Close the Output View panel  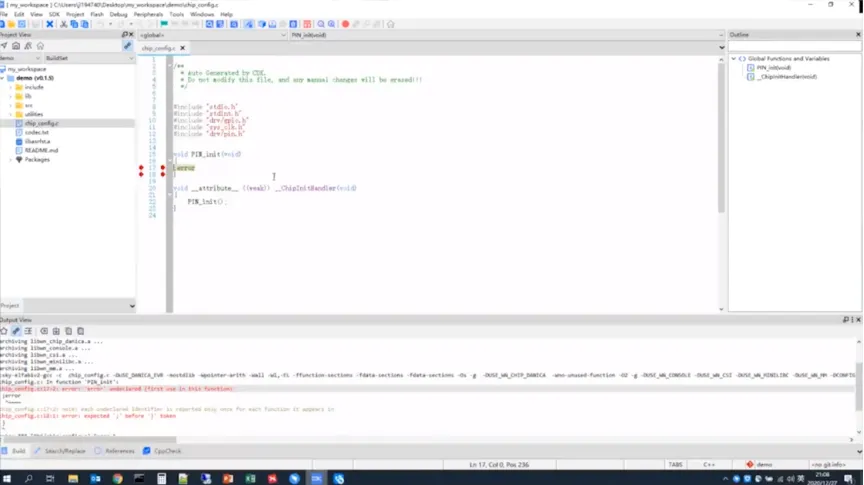click(x=858, y=320)
